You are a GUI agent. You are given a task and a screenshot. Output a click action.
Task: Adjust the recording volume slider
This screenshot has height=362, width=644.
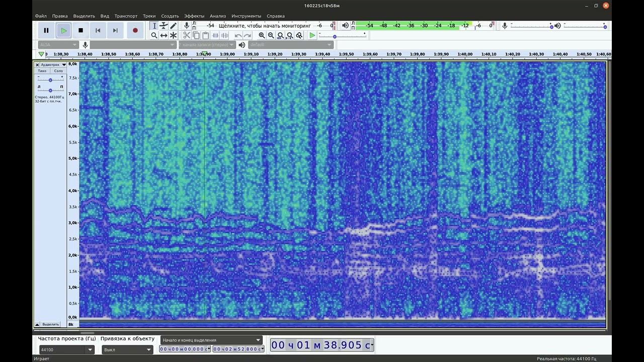(531, 26)
